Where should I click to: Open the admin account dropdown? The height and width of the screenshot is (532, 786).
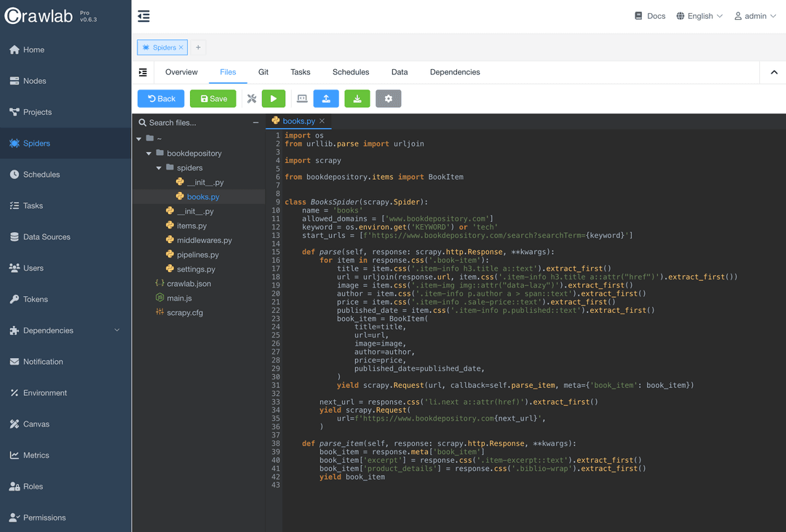(755, 15)
